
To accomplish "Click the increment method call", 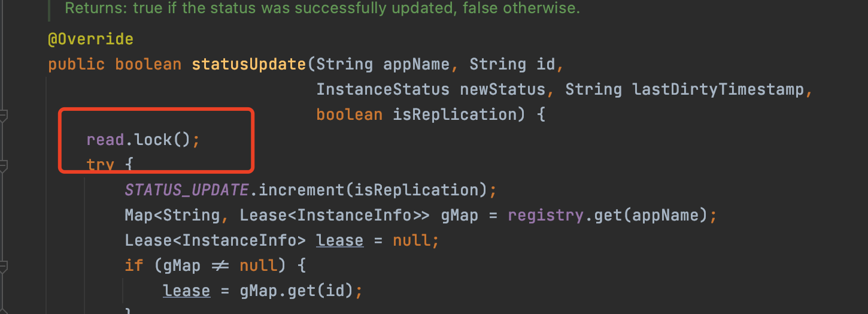I will pos(297,190).
